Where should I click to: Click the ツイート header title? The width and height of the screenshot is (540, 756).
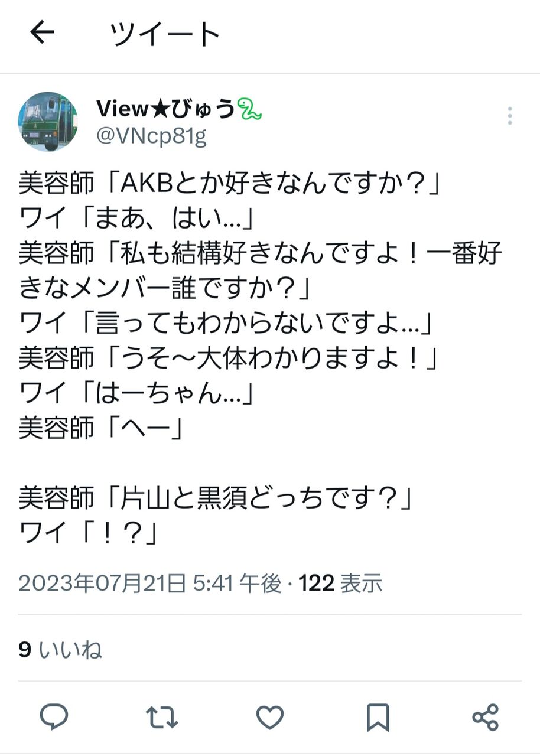coord(165,34)
